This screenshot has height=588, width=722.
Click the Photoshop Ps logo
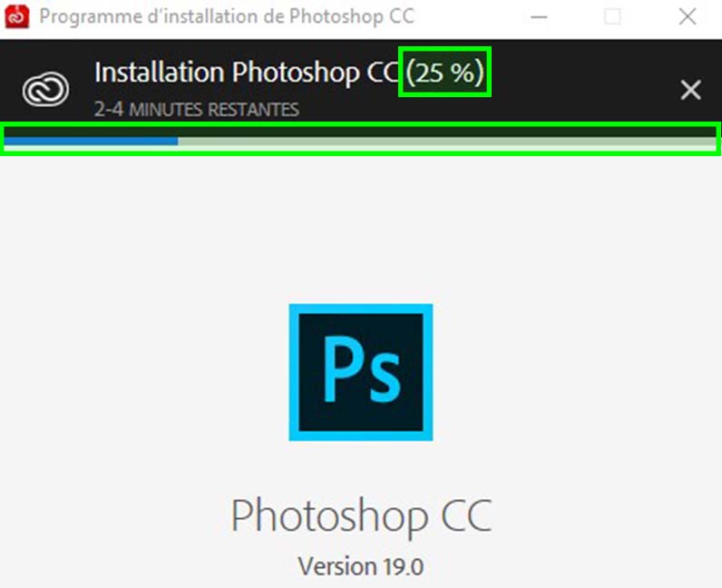(360, 372)
